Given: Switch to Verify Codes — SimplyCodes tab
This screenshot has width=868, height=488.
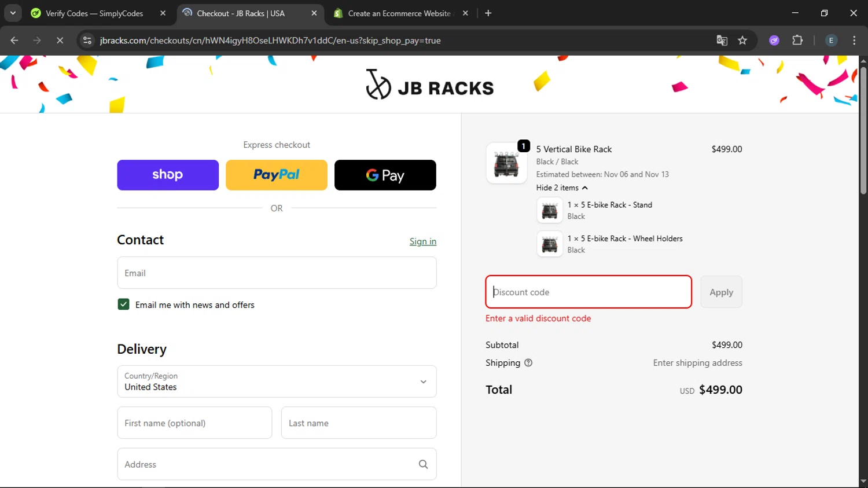Looking at the screenshot, I should tap(94, 13).
